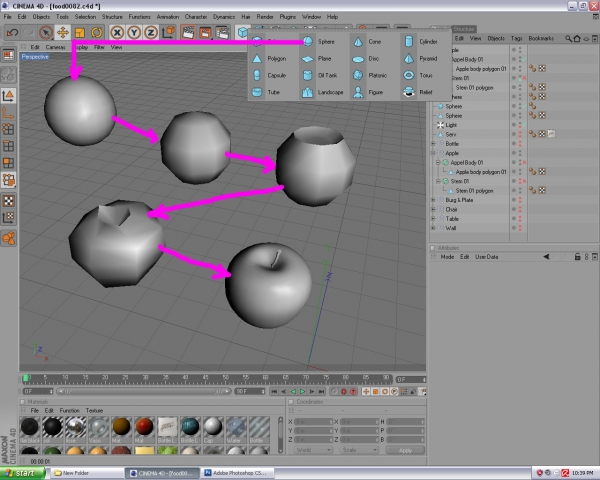Screen dimensions: 600x480
Task: Open the render settings icon
Action: 222,33
